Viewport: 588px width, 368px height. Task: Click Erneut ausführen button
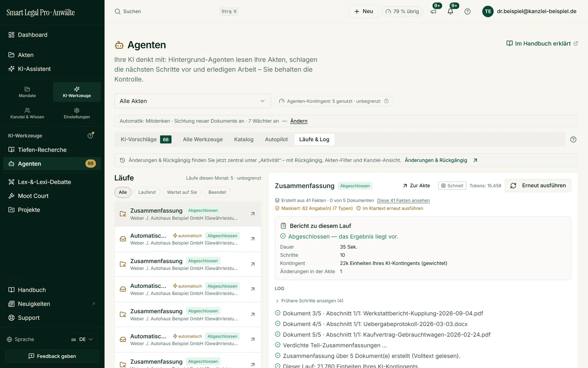538,186
